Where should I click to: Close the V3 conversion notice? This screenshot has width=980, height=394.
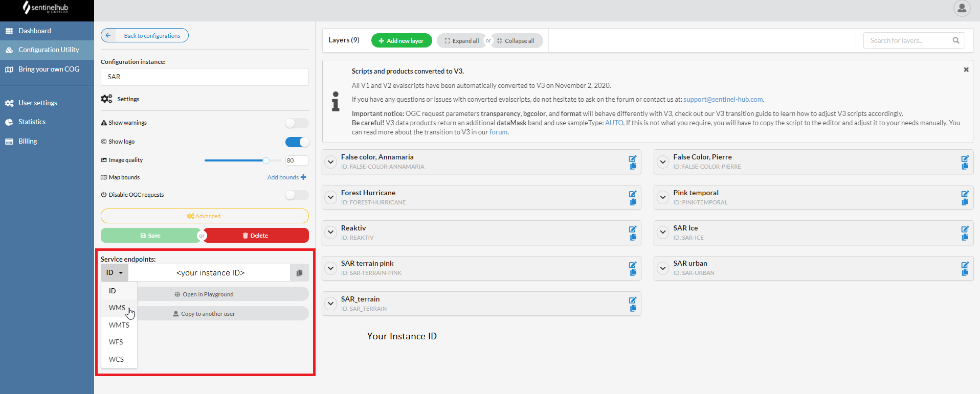click(x=966, y=69)
